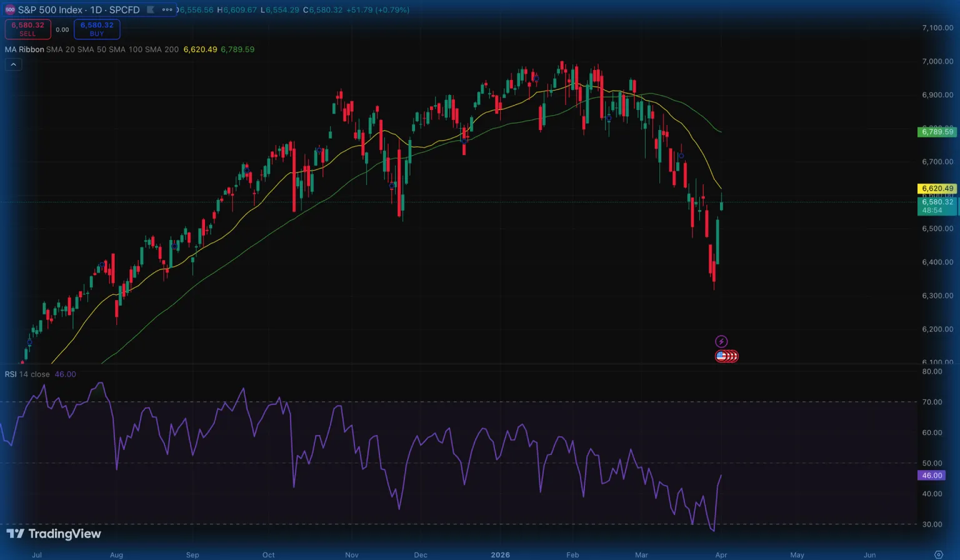Click the flag icon beside SPCFD

(x=151, y=10)
